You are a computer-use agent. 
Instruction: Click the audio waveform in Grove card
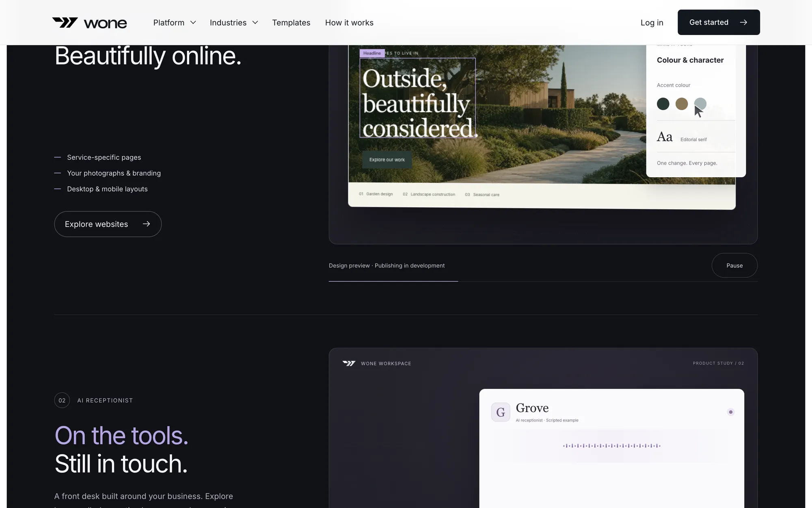click(612, 446)
